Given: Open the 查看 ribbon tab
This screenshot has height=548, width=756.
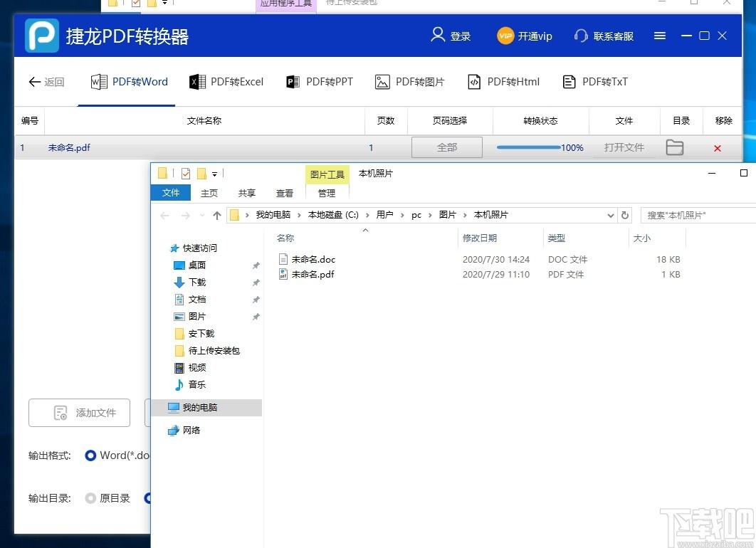Looking at the screenshot, I should coord(285,194).
